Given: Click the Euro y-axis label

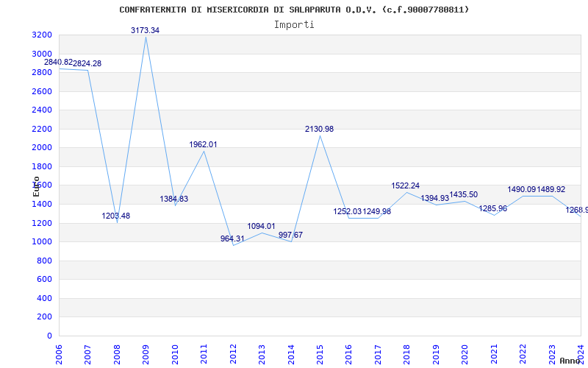Looking at the screenshot, I should tap(36, 186).
